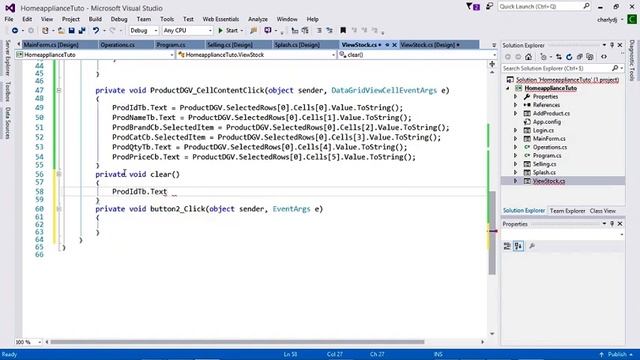This screenshot has height=360, width=640.
Task: Open the HomeapplianceTuto.ViewStock class dropdown
Action: pyautogui.click(x=256, y=55)
